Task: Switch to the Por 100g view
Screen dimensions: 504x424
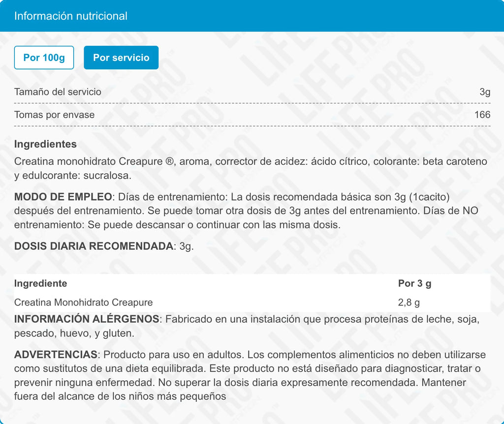Action: coord(44,58)
